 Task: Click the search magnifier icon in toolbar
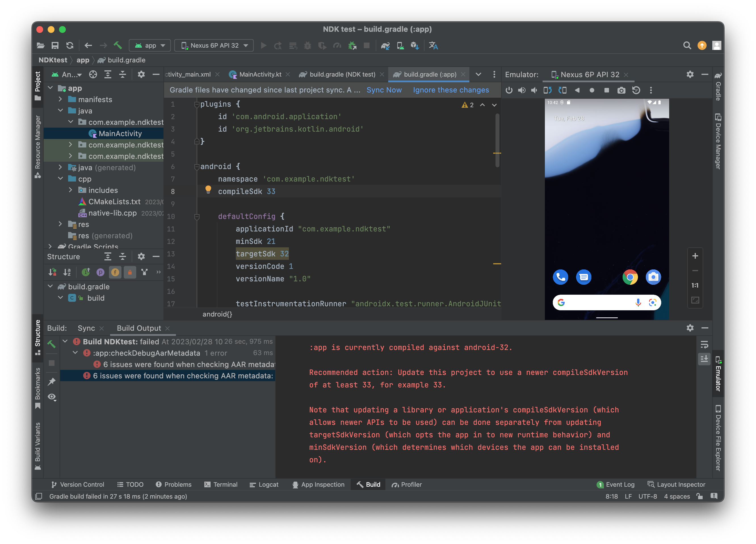click(687, 45)
